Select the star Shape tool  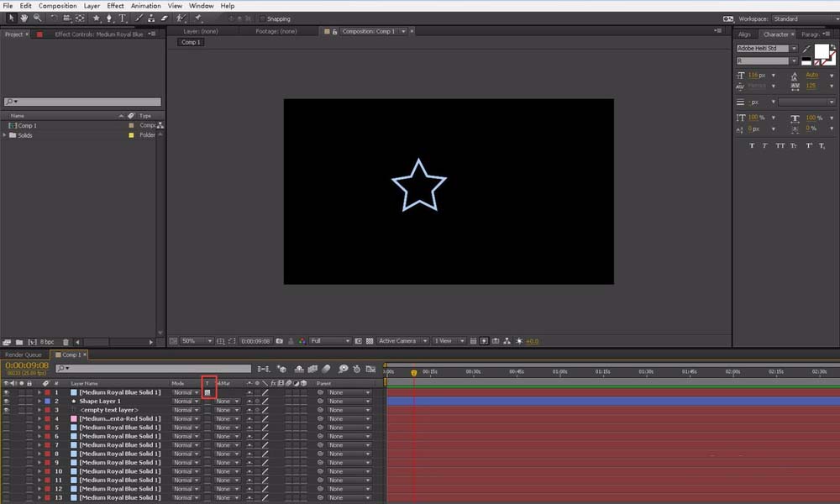[x=97, y=18]
